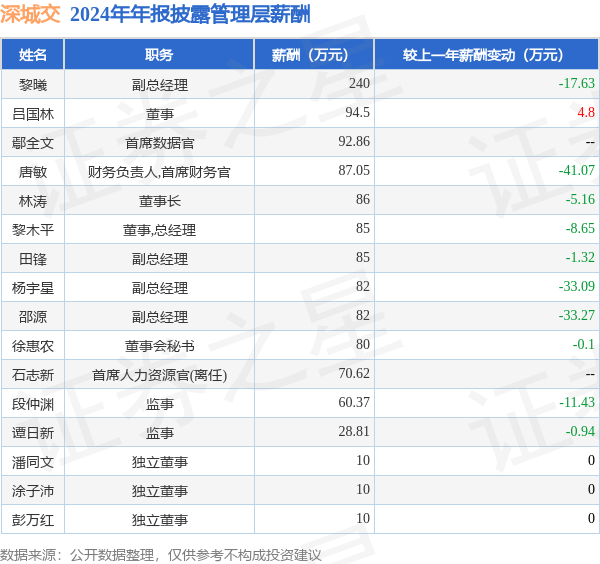Screen dimensions: 600x564
Task: Click the orange 深城交 title text
Action: coord(30,15)
